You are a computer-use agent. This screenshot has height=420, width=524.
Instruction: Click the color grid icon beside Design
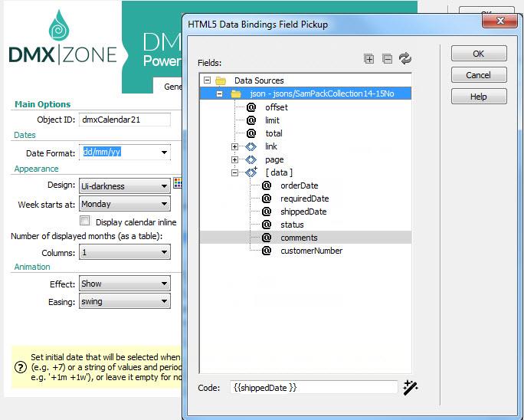[178, 182]
